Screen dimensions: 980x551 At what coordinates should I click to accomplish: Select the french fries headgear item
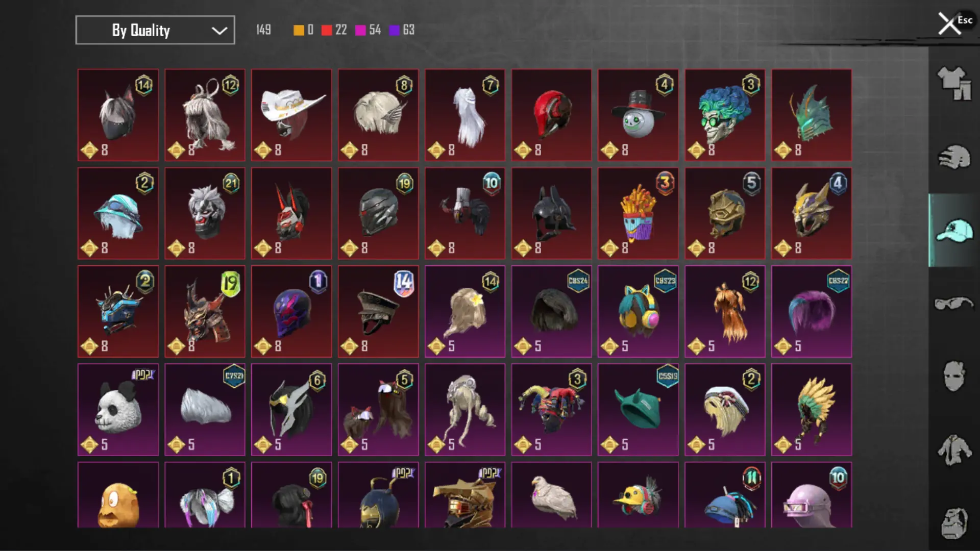pos(638,213)
